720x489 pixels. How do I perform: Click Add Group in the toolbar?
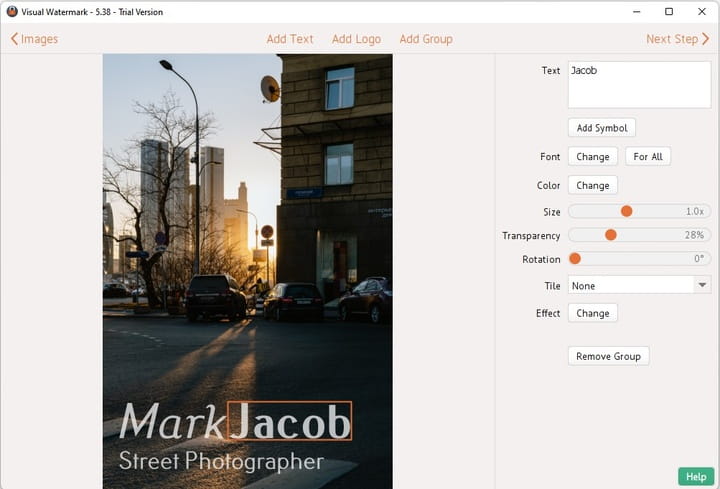click(x=426, y=39)
